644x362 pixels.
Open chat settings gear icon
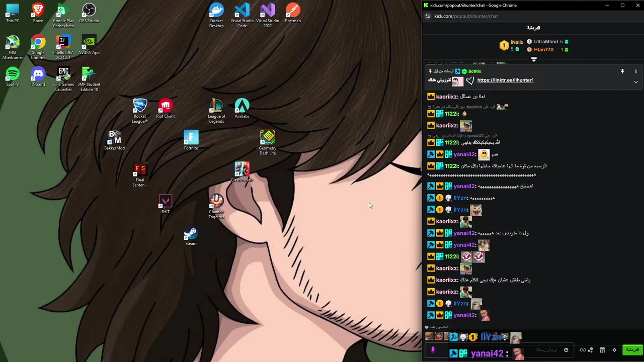coord(614,350)
